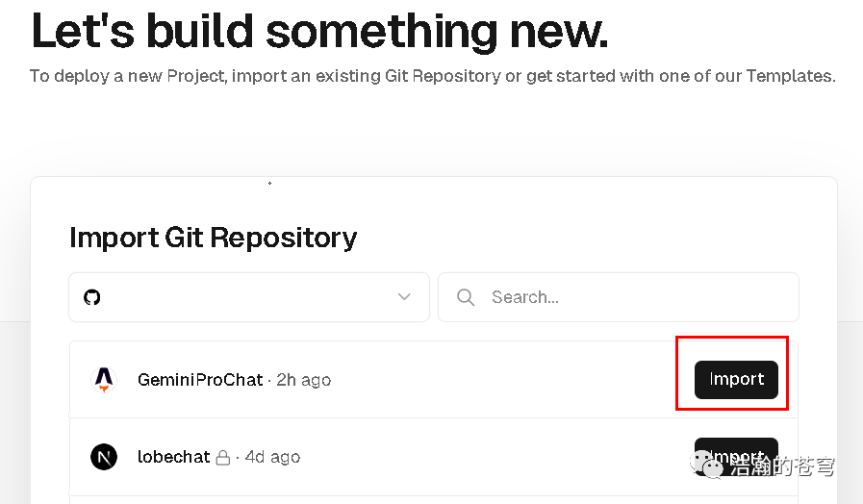Screen dimensions: 863x504
Task: Expand the Git namespace dropdown chevron
Action: [x=404, y=297]
